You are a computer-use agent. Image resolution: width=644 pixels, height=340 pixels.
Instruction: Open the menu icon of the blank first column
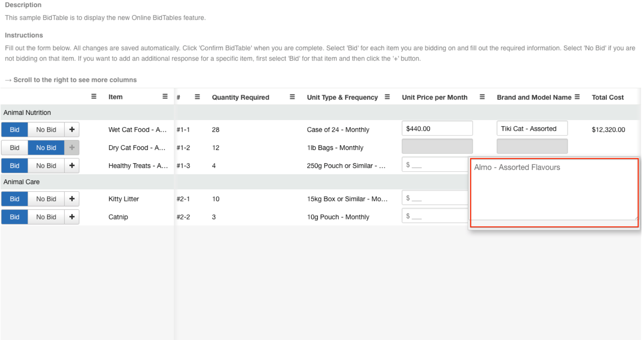coord(94,97)
